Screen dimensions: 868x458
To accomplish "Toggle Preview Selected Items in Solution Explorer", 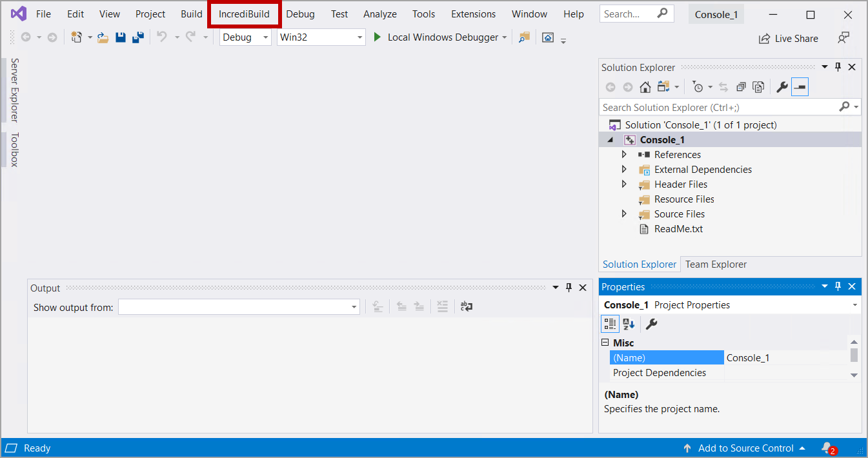I will tap(800, 87).
